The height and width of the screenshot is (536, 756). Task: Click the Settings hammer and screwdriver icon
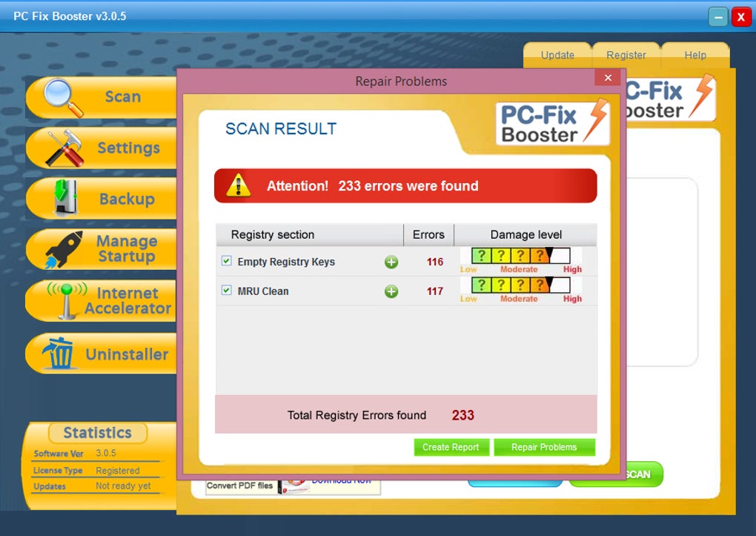click(65, 148)
